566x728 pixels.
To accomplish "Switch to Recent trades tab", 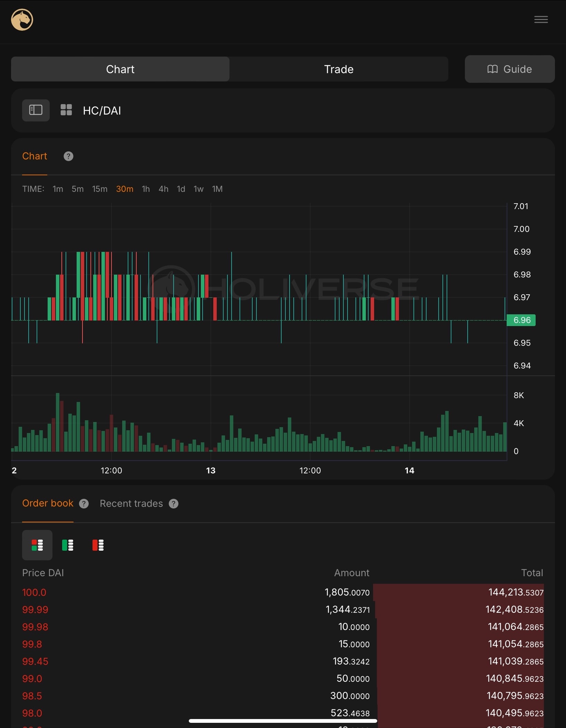I will (131, 504).
